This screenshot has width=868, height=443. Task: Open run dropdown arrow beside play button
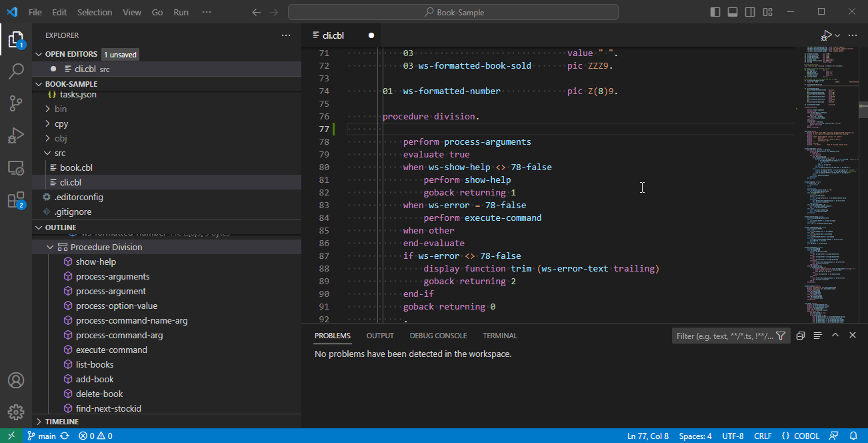[837, 35]
